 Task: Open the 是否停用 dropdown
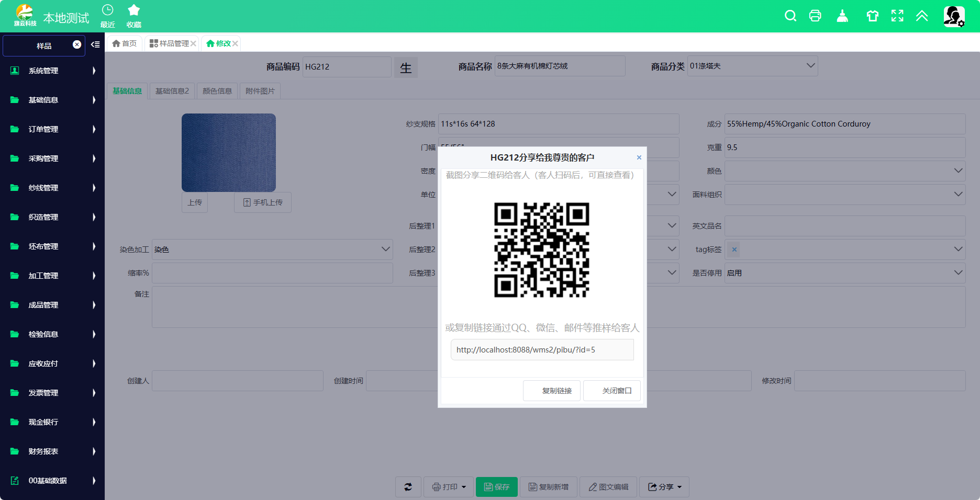tap(845, 273)
